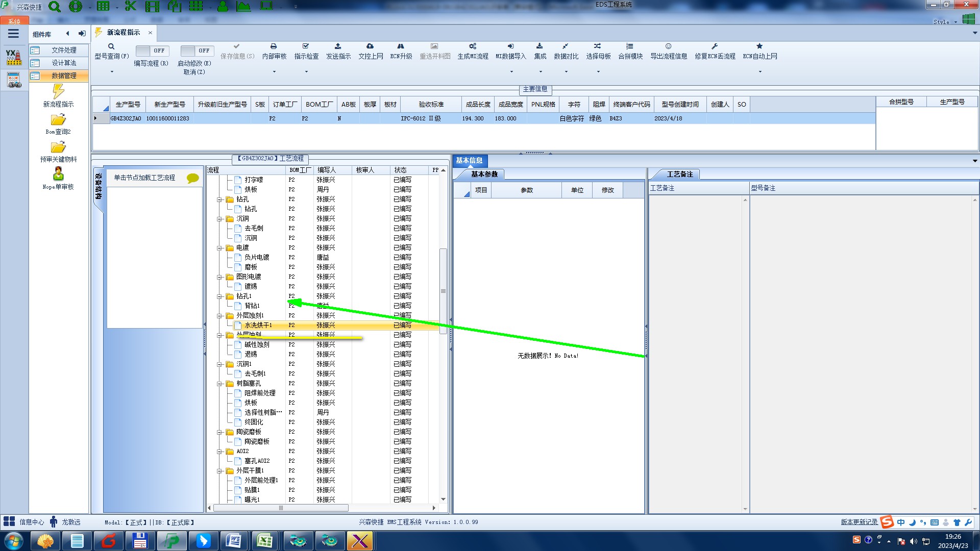Screen dimensions: 980x551
Task: Click the green magnifier search icon in title bar
Action: point(54,7)
